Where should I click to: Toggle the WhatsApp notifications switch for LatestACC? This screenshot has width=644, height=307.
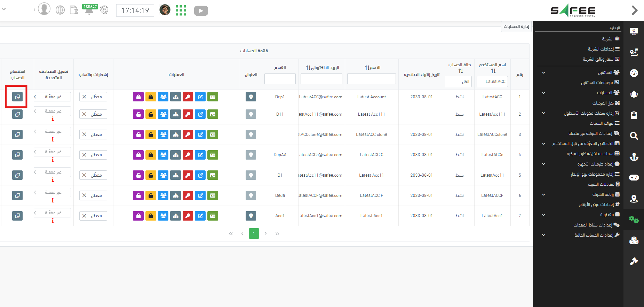pyautogui.click(x=93, y=97)
